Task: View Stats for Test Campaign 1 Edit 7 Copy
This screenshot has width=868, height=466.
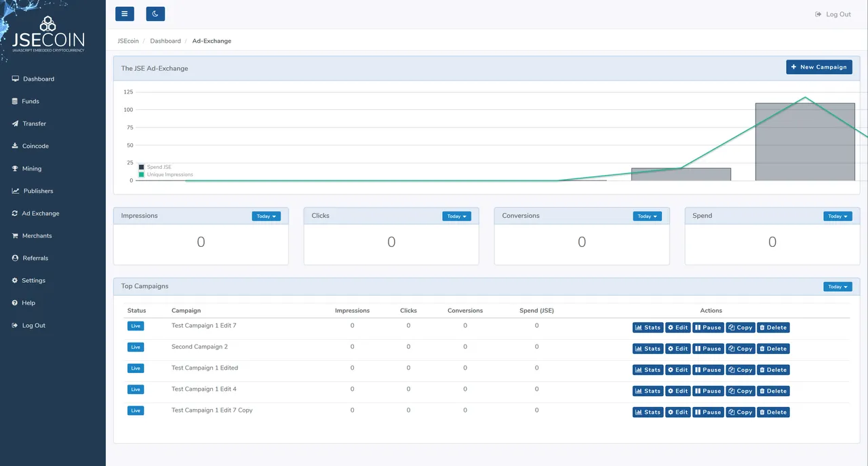Action: pyautogui.click(x=648, y=412)
